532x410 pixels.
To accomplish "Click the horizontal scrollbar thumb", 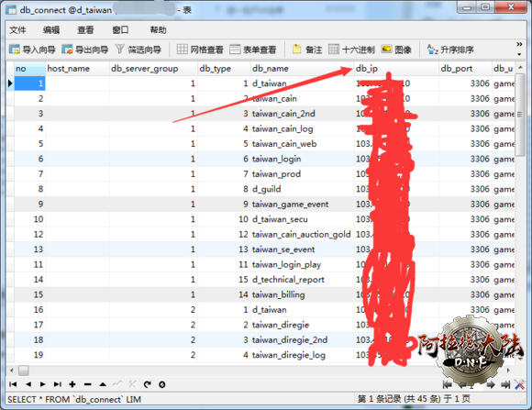I will [x=24, y=371].
